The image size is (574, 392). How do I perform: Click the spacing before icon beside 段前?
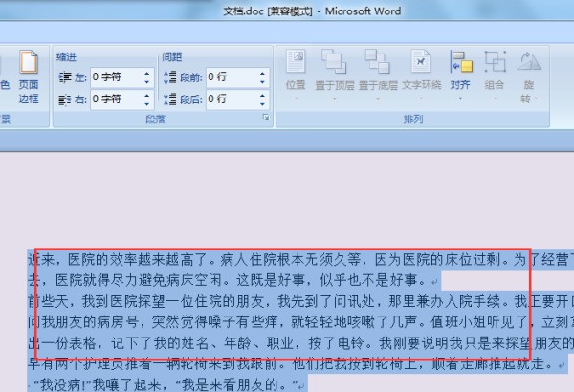point(170,77)
